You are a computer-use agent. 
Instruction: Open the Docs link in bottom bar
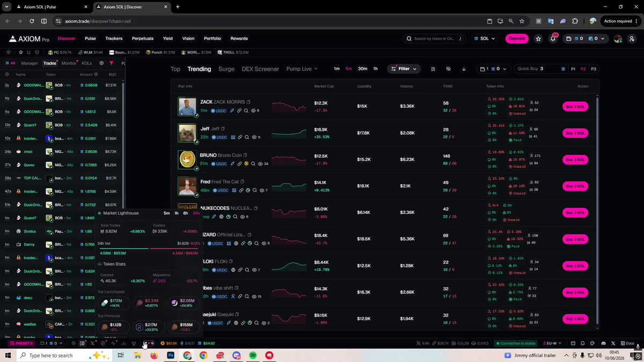[x=627, y=343]
